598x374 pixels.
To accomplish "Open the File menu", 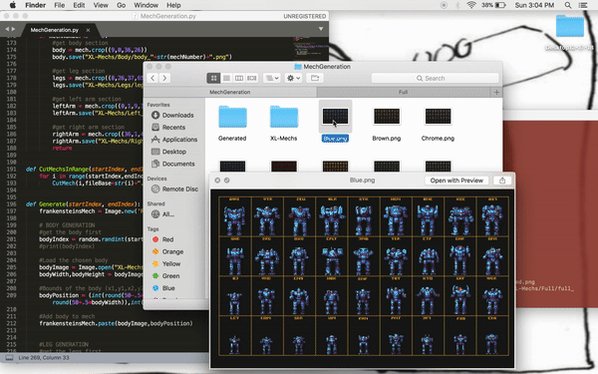I will point(59,5).
